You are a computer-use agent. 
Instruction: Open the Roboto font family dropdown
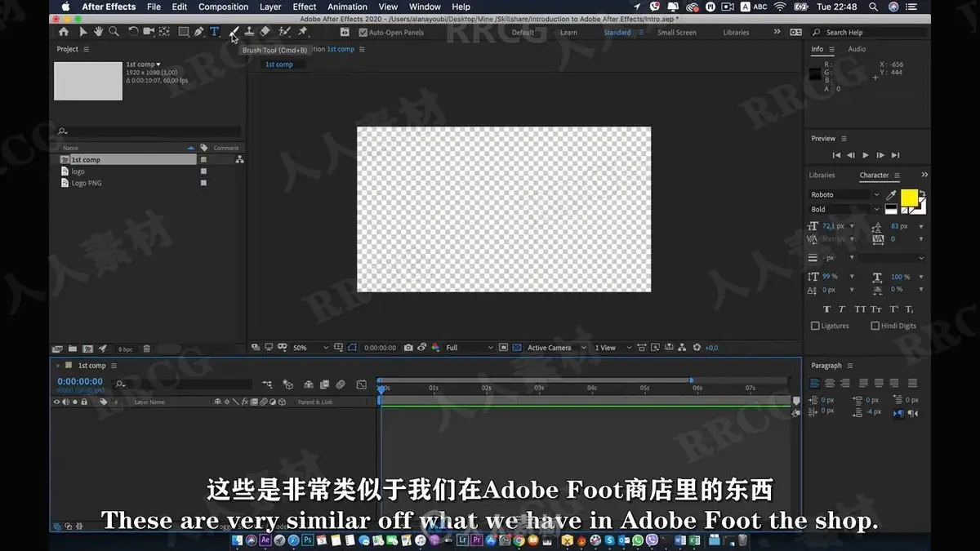point(844,195)
